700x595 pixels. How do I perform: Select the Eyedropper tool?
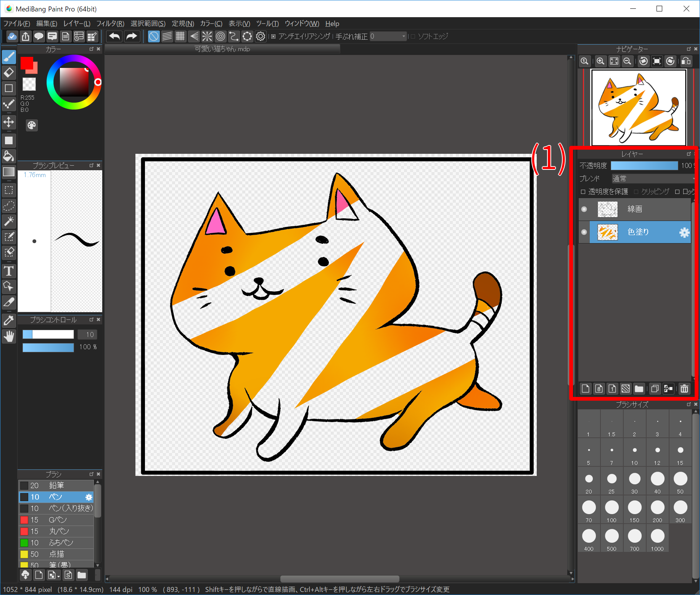[9, 321]
